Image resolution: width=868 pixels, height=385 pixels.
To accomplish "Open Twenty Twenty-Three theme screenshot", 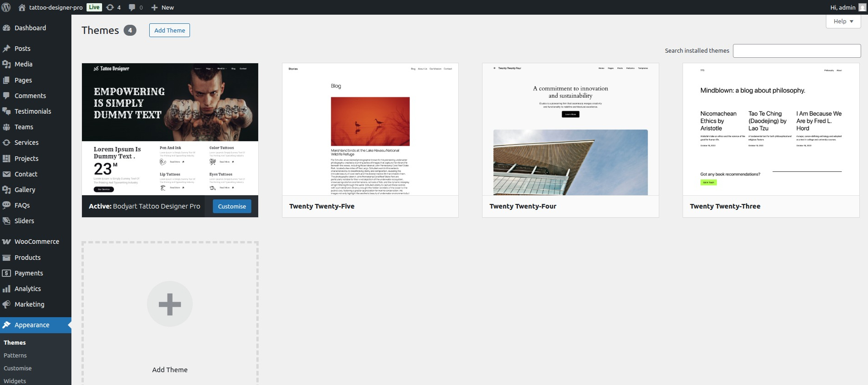I will click(x=771, y=129).
